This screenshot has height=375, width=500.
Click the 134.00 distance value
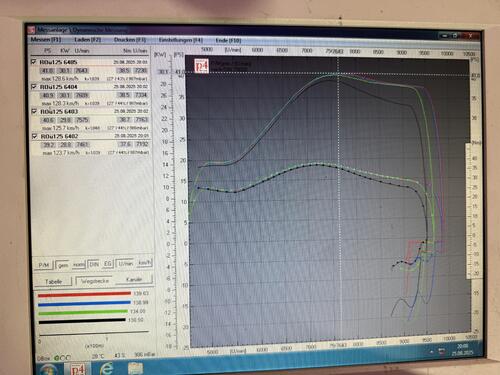pos(137,311)
